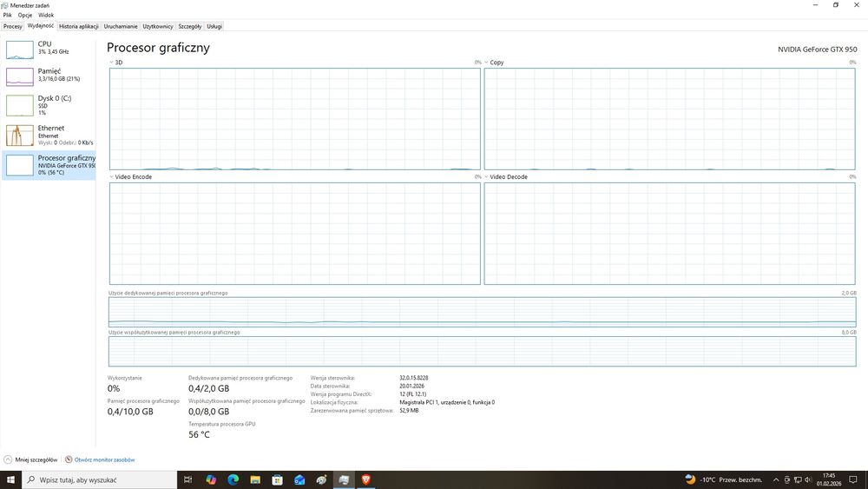The image size is (868, 489).
Task: Click the 0,4/2,0 GB dedicated memory value
Action: (208, 389)
